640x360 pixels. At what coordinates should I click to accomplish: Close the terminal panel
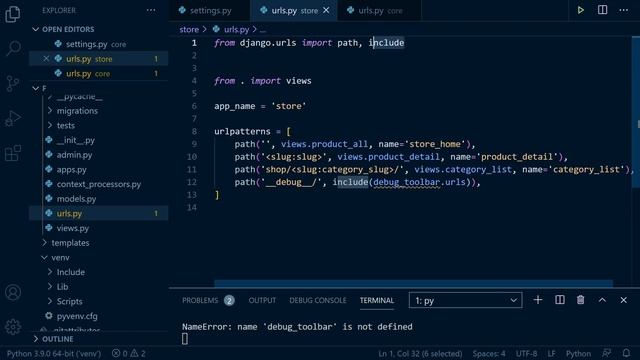[623, 300]
